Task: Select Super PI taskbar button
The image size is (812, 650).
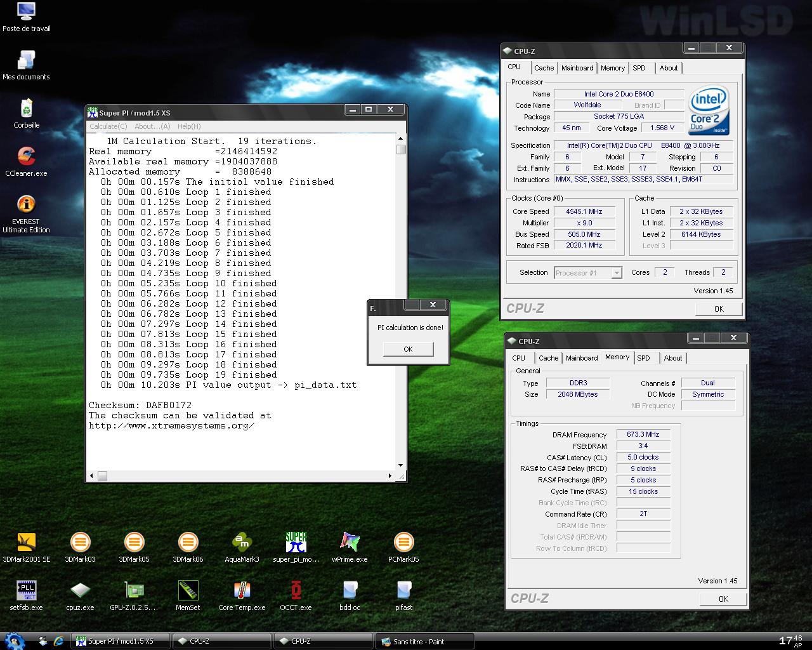Action: [119, 641]
